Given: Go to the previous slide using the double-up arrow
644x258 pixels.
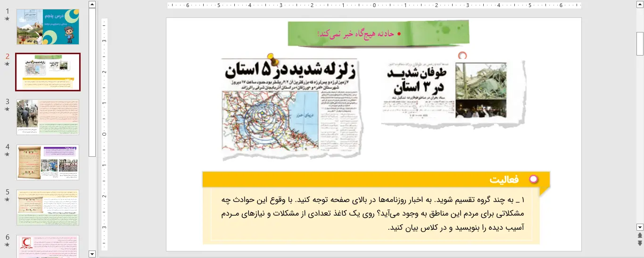Looking at the screenshot, I should [x=640, y=235].
